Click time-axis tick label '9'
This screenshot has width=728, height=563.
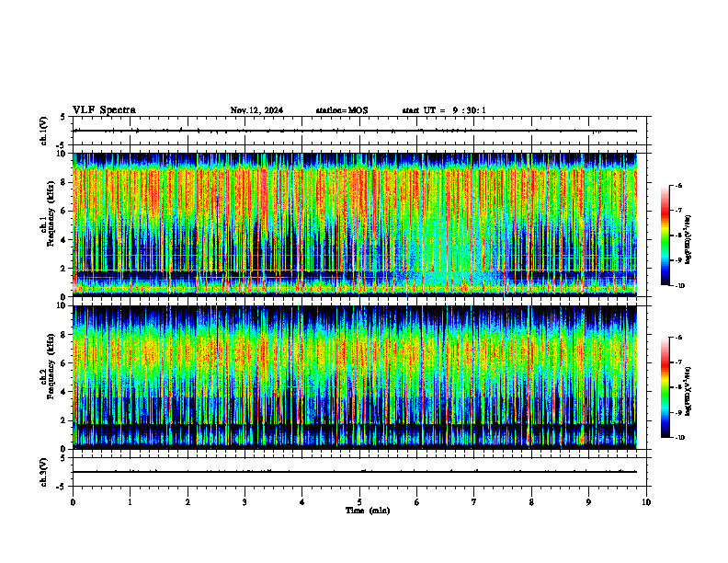[x=588, y=502]
